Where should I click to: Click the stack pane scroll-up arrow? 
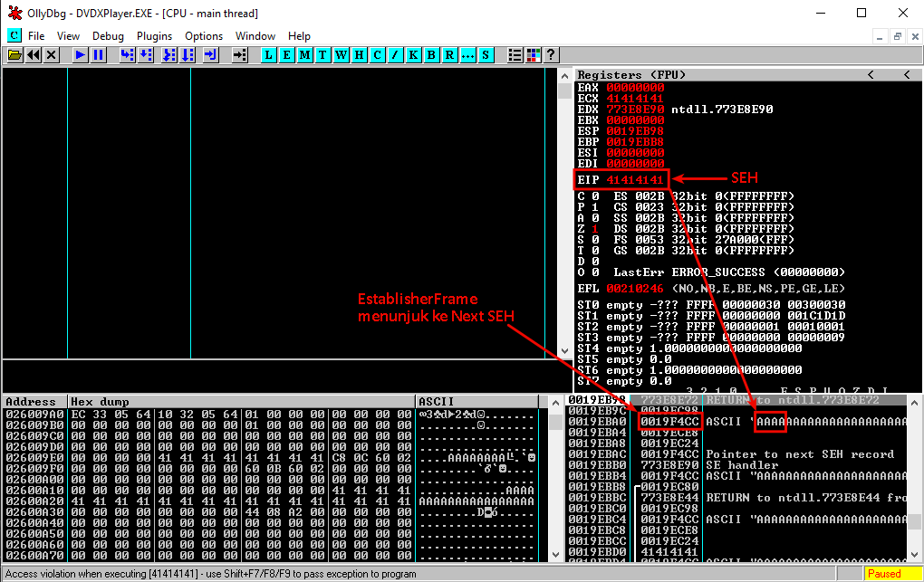[914, 403]
